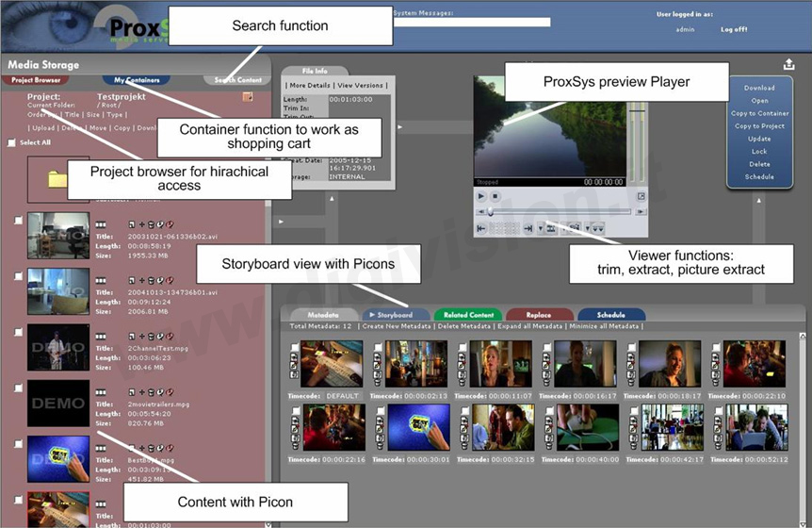The width and height of the screenshot is (812, 528).
Task: Click trash-can icon for 20041013-134736b01.avi
Action: tap(151, 280)
